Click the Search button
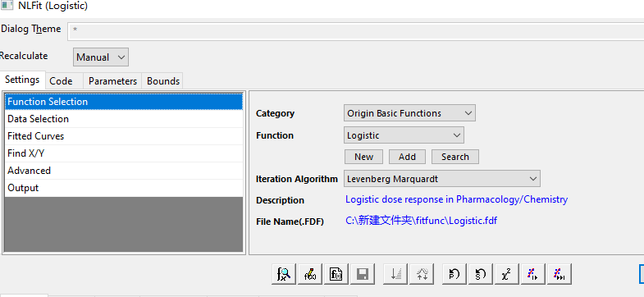 pos(455,157)
